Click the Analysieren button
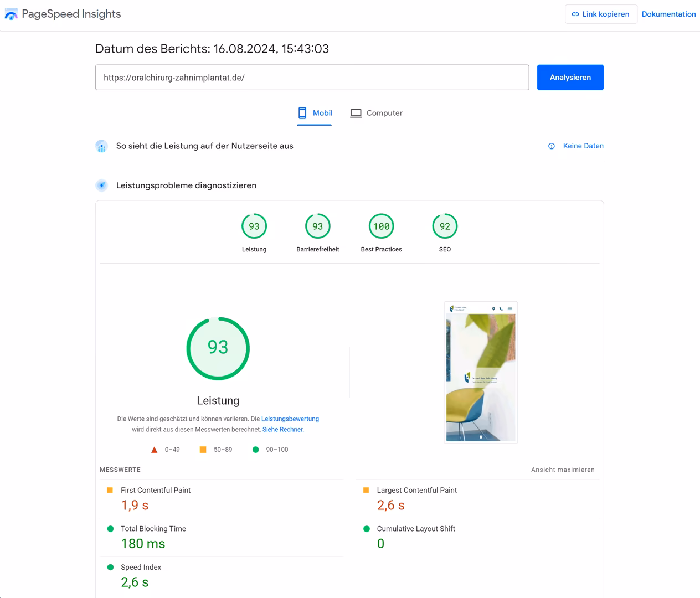The height and width of the screenshot is (598, 700). [570, 77]
